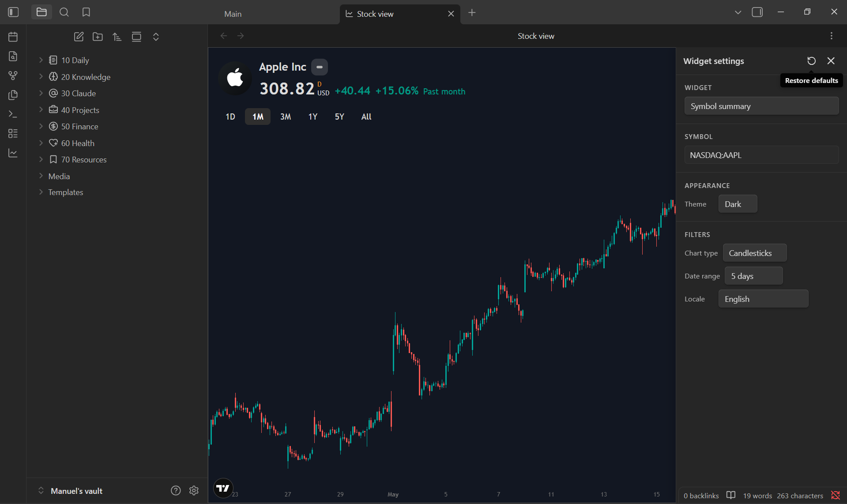Screen dimensions: 847x504
Task: Open the more options vertical dots menu
Action: (x=832, y=36)
